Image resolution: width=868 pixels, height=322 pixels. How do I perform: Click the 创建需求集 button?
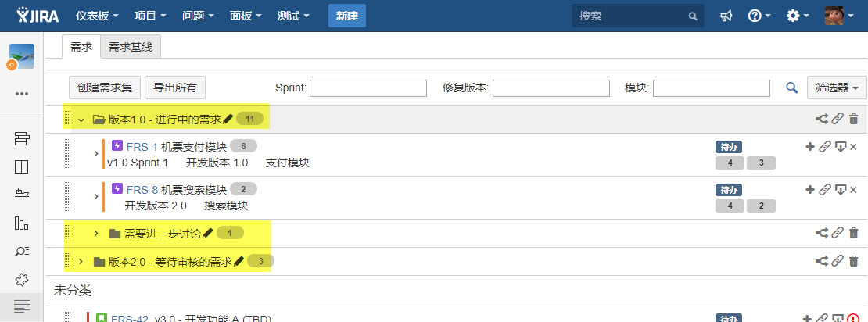[105, 88]
